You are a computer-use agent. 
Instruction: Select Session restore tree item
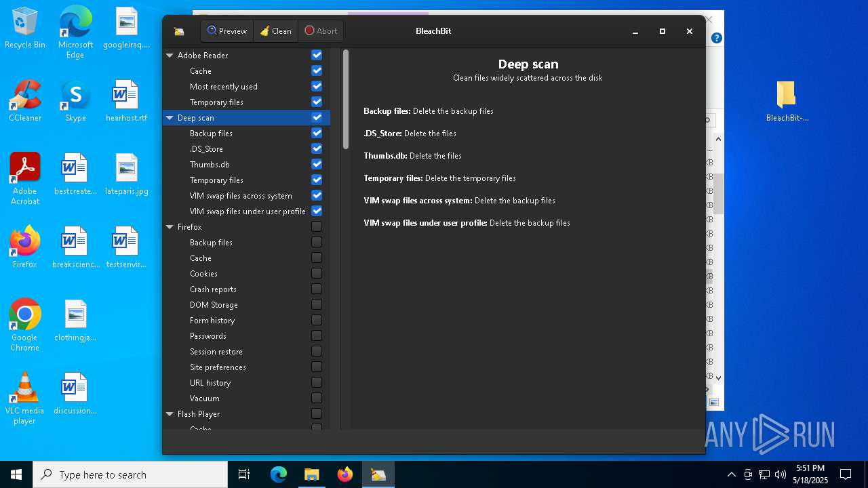tap(216, 352)
